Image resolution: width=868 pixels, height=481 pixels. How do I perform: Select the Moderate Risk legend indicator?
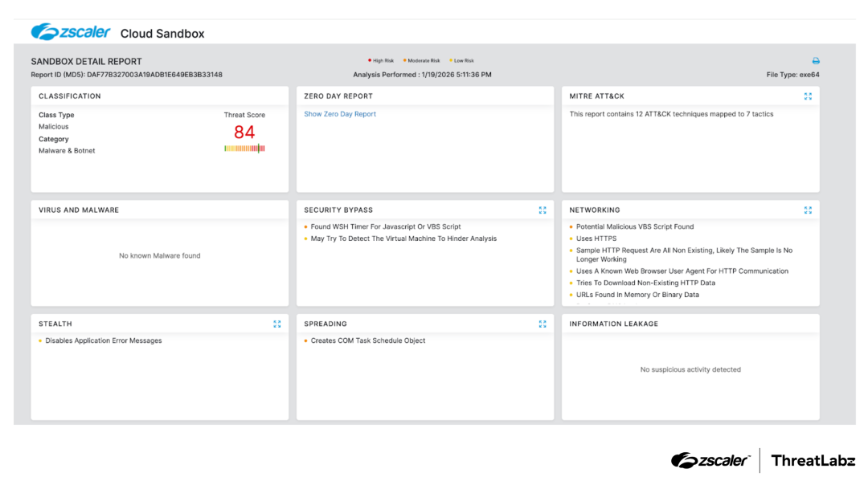click(422, 61)
